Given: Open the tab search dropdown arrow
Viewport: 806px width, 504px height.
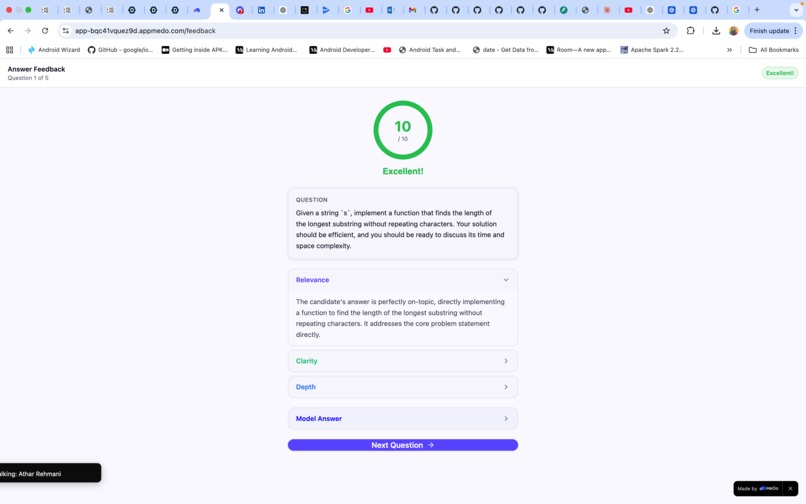Looking at the screenshot, I should (796, 10).
